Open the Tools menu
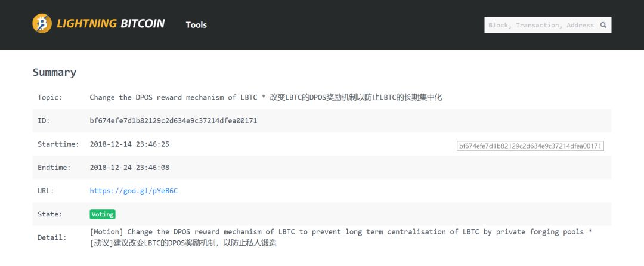Screen dimensions: 644x266 click(196, 25)
